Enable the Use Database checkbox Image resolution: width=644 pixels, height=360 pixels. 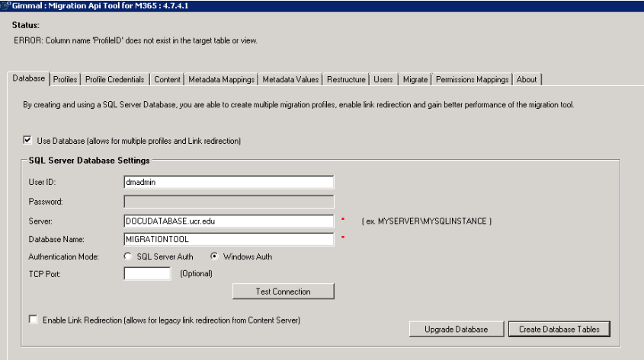click(28, 140)
